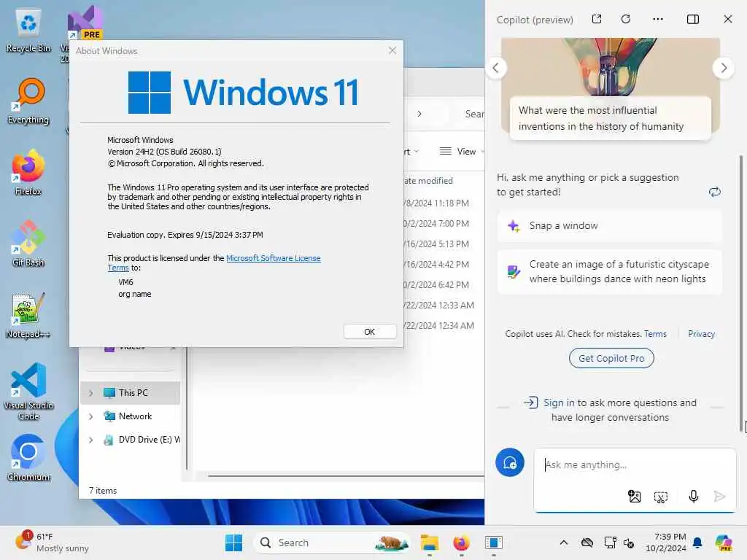Viewport: 747px width, 560px height.
Task: Click Firefox icon in taskbar
Action: click(x=461, y=542)
